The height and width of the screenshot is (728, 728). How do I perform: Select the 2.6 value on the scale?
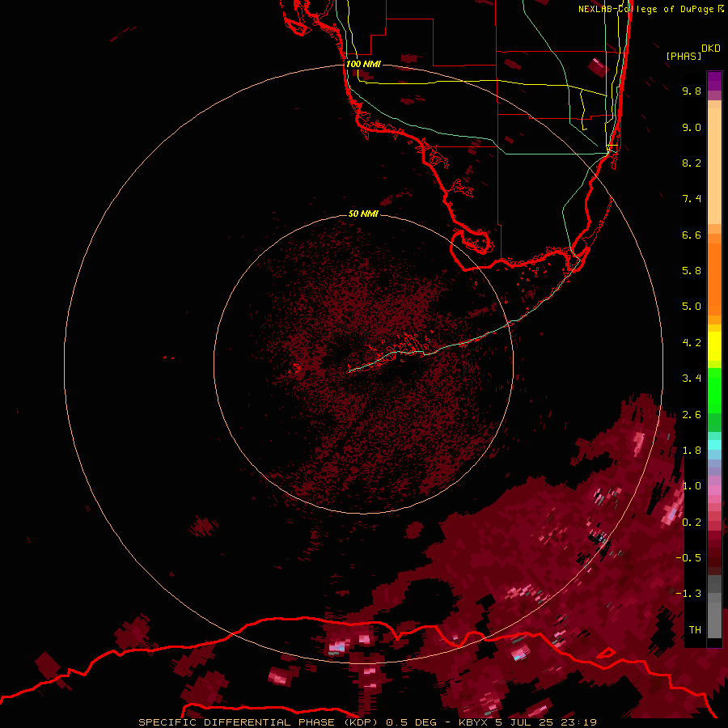pos(692,415)
